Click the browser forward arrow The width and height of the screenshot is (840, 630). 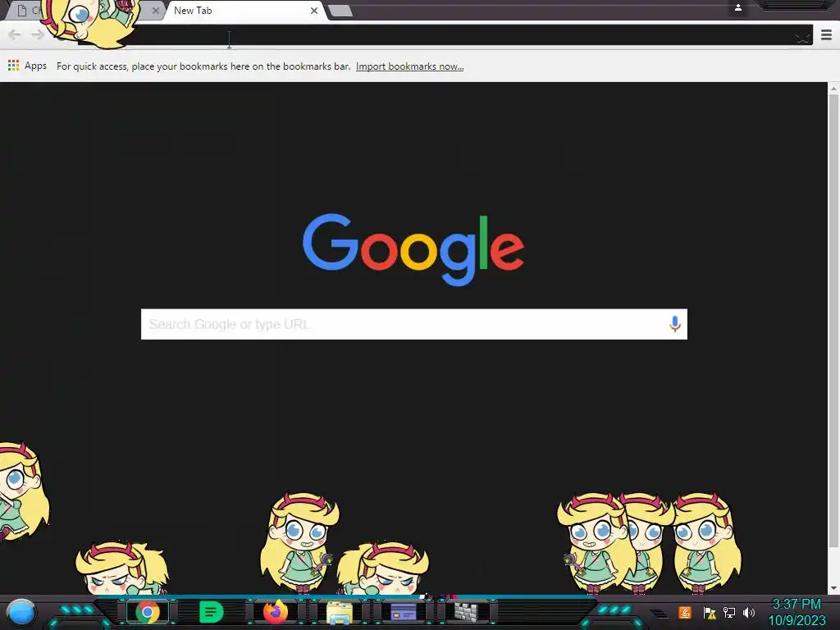tap(38, 34)
